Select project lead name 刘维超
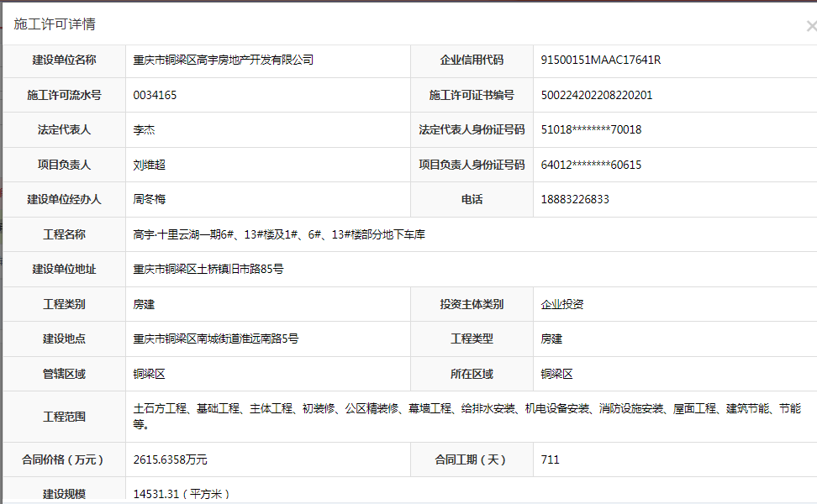Screen dimensions: 817x504 point(150,165)
